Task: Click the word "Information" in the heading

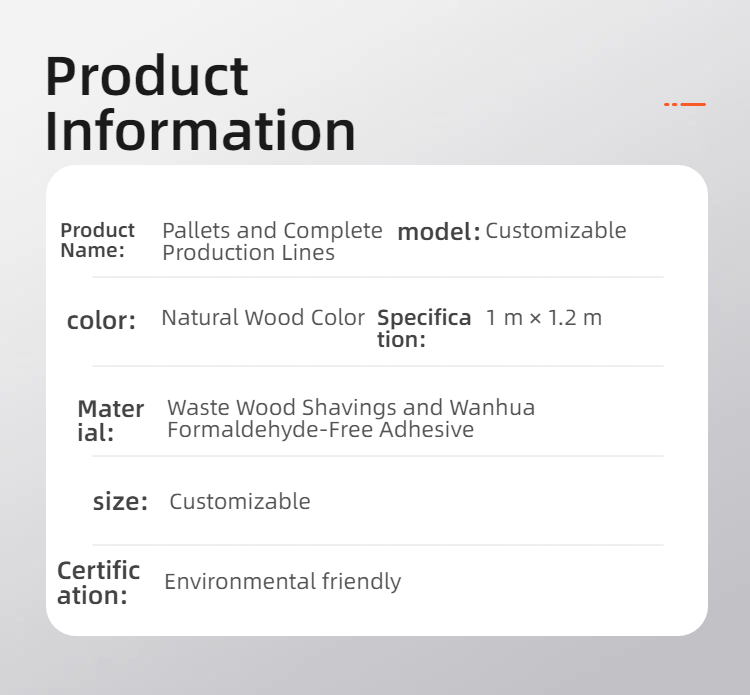Action: point(201,131)
